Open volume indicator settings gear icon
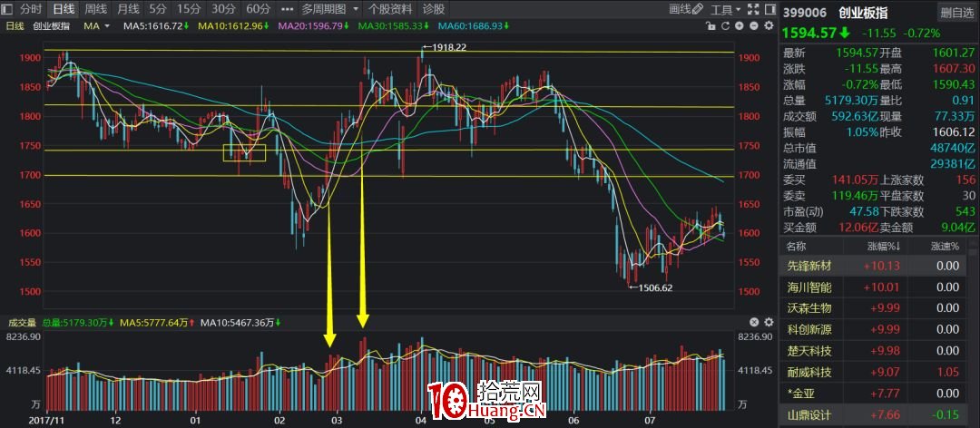Image resolution: width=980 pixels, height=428 pixels. [x=768, y=323]
